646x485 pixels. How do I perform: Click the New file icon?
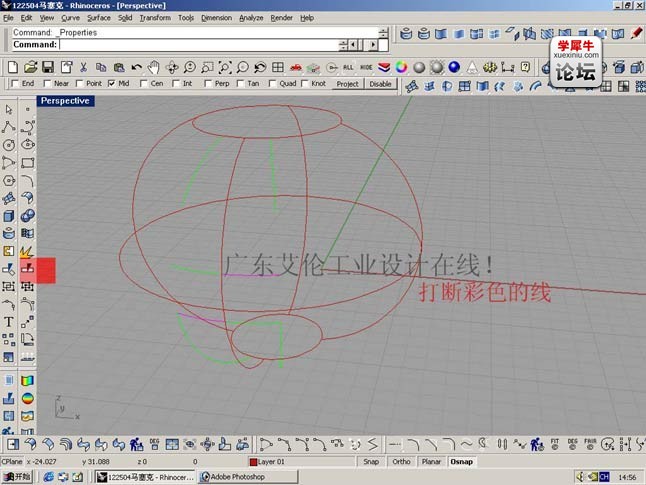tap(13, 67)
